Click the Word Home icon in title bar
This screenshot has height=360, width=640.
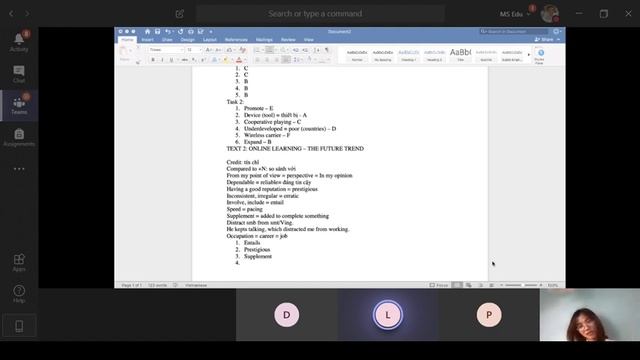[147, 31]
